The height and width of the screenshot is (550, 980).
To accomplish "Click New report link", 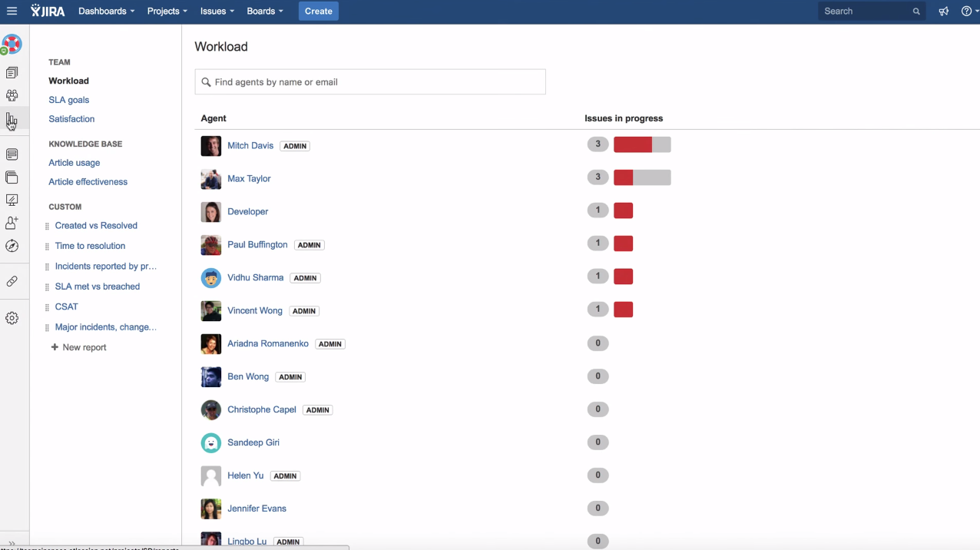I will [x=84, y=347].
